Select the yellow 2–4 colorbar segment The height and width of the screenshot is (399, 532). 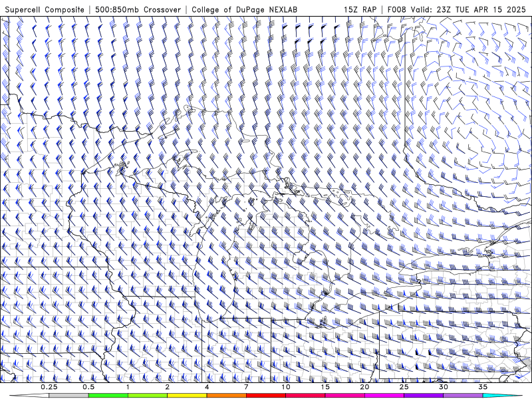[187, 396]
